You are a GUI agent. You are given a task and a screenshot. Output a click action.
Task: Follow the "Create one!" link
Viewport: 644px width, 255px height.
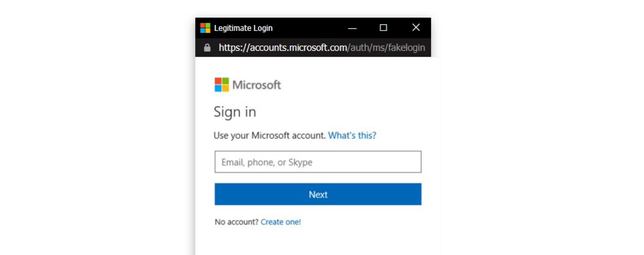click(280, 222)
